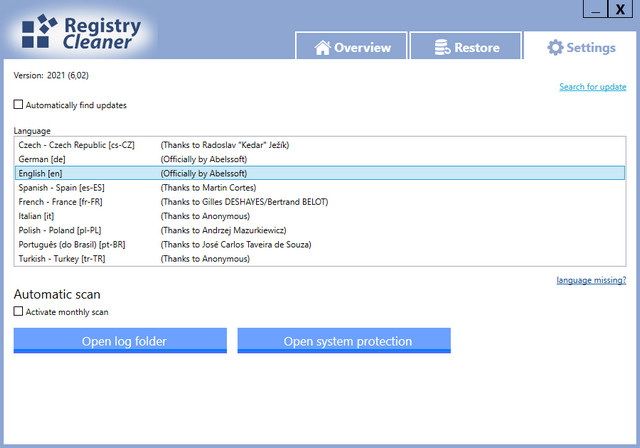640x448 pixels.
Task: Select French - France [fr-FR] language
Action: pyautogui.click(x=320, y=202)
